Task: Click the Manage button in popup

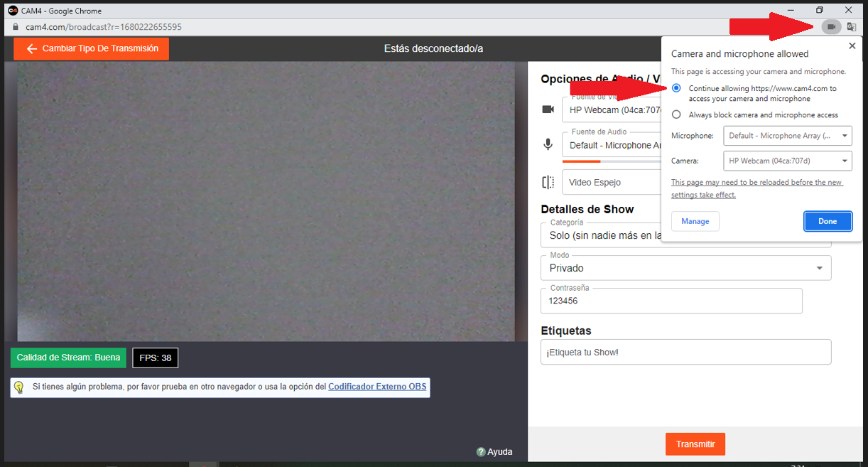Action: coord(695,221)
